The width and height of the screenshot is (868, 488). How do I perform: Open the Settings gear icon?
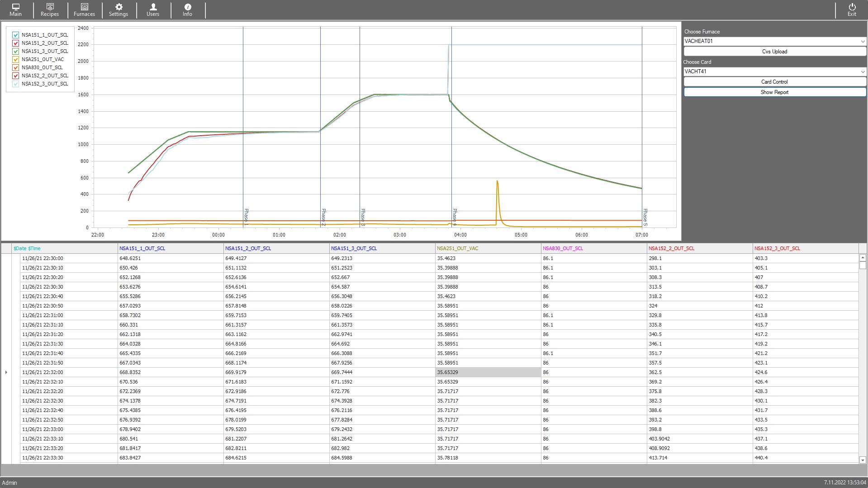click(119, 10)
